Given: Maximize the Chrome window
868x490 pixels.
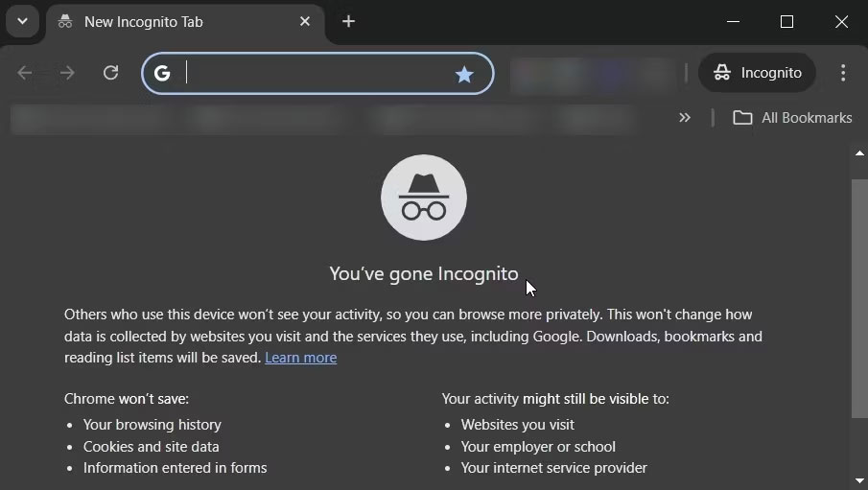Looking at the screenshot, I should (x=786, y=22).
